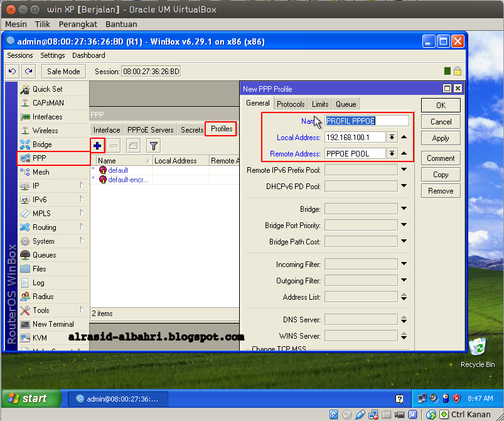Switch to the Queue tab
Image resolution: width=504 pixels, height=421 pixels.
click(346, 104)
